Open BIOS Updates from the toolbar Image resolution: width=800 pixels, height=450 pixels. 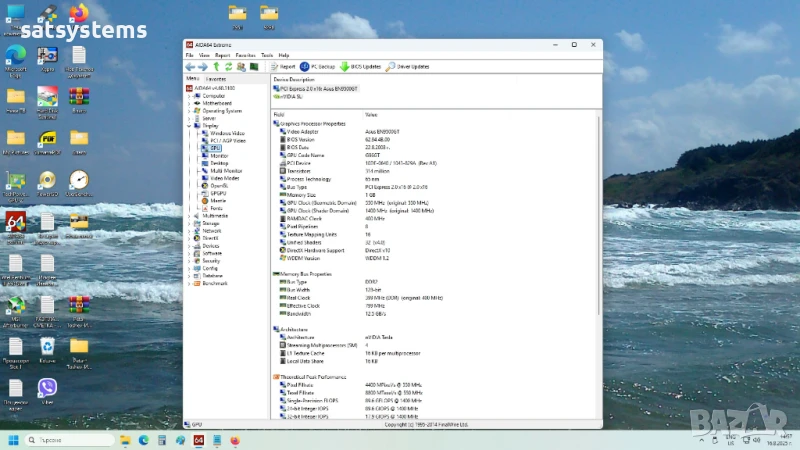tap(361, 67)
